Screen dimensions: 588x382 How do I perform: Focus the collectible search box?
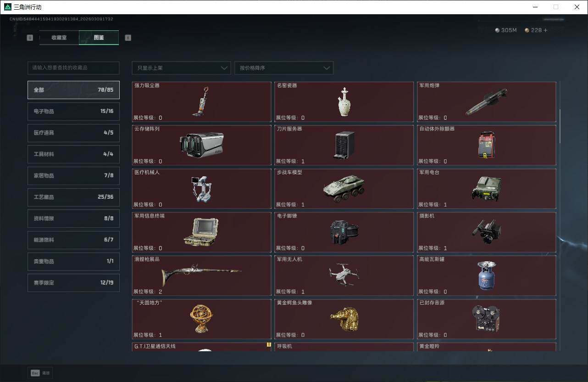click(x=73, y=68)
